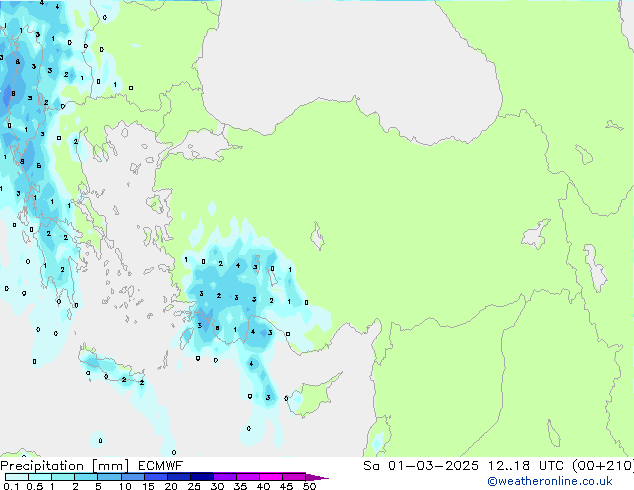Select the 35–40 mm legend swatch
634x490 pixels.
click(248, 477)
